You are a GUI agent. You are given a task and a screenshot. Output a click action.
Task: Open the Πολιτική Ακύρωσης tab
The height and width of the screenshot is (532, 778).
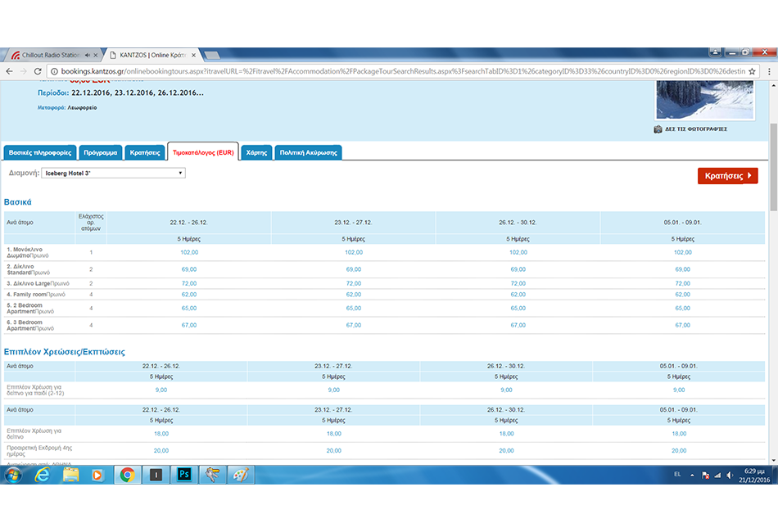[308, 152]
